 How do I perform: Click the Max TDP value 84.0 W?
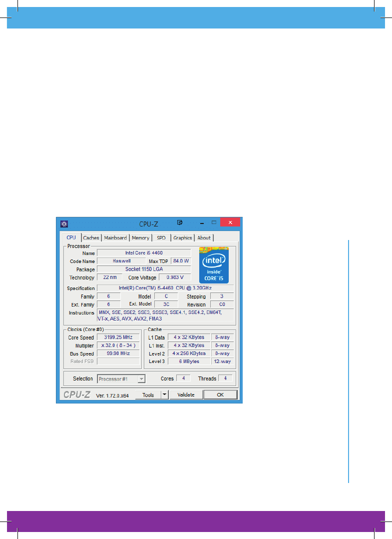click(x=181, y=261)
